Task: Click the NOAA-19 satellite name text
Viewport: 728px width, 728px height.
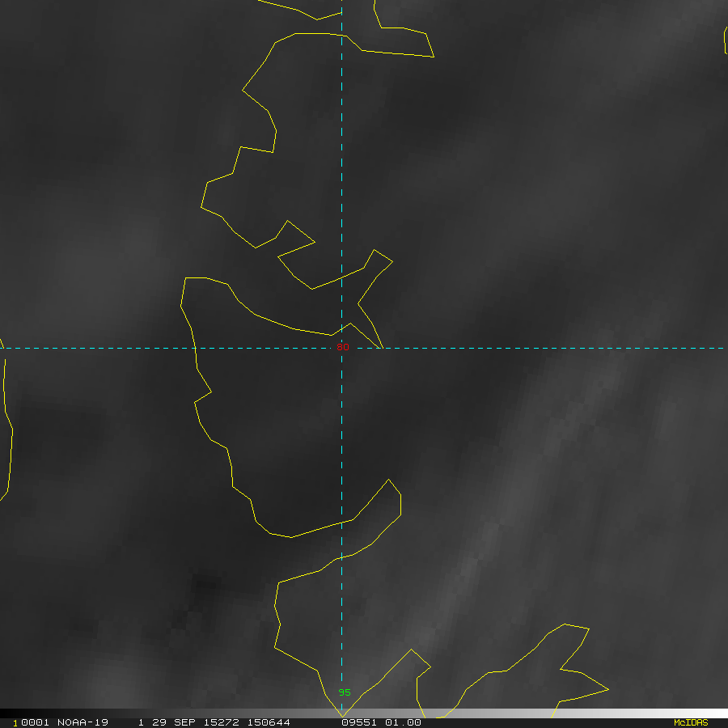Action: (83, 722)
